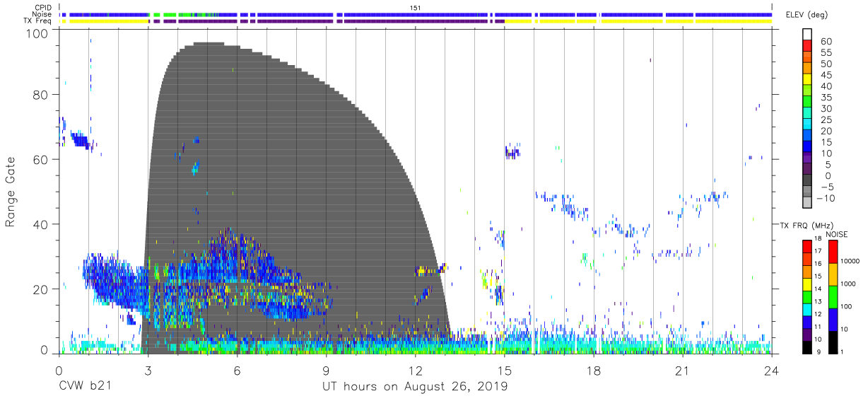Click the red top segment of TX FRQ bar
The height and width of the screenshot is (401, 868).
point(807,246)
